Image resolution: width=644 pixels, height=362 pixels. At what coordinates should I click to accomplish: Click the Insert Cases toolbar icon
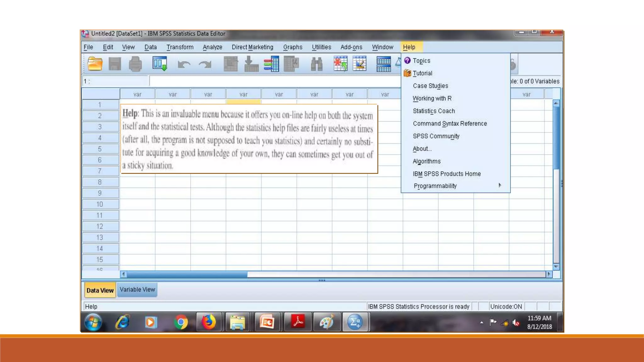(x=341, y=64)
